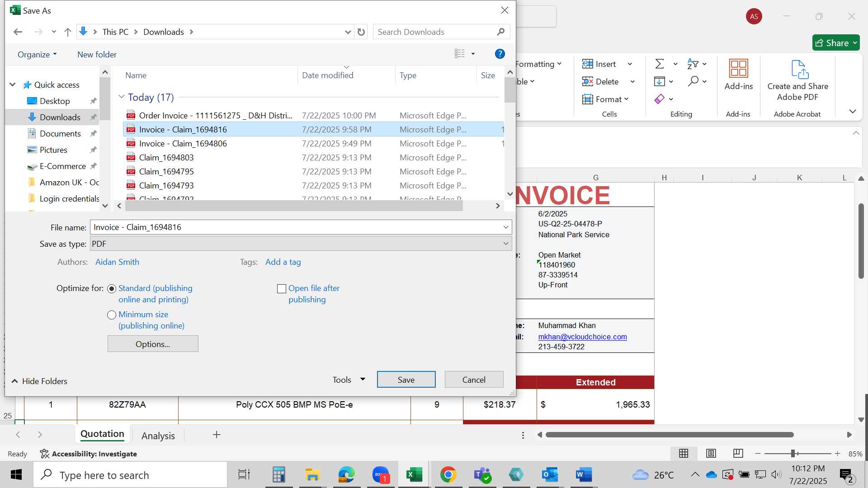Open the Tools dropdown in Save As

point(349,380)
